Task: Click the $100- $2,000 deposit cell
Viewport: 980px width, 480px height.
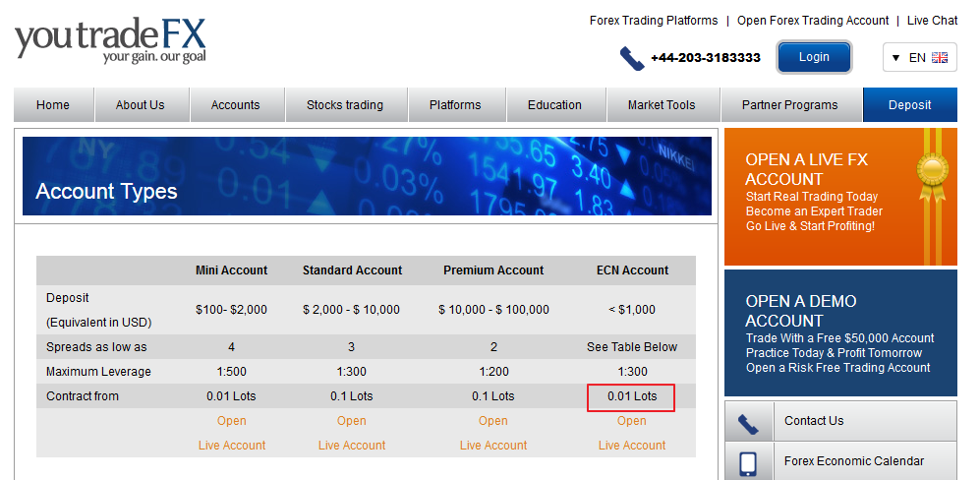Action: tap(231, 310)
